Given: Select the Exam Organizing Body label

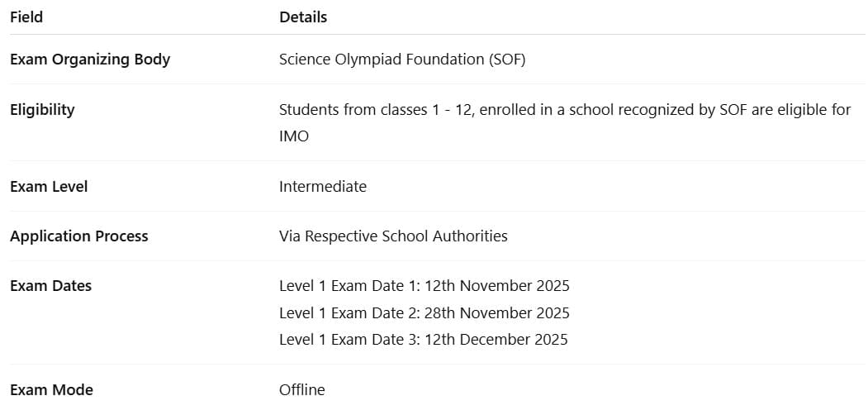Looking at the screenshot, I should pyautogui.click(x=90, y=60).
